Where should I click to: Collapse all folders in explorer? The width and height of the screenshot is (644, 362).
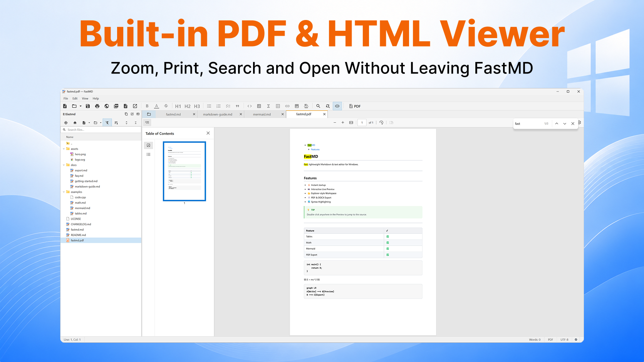(x=136, y=123)
